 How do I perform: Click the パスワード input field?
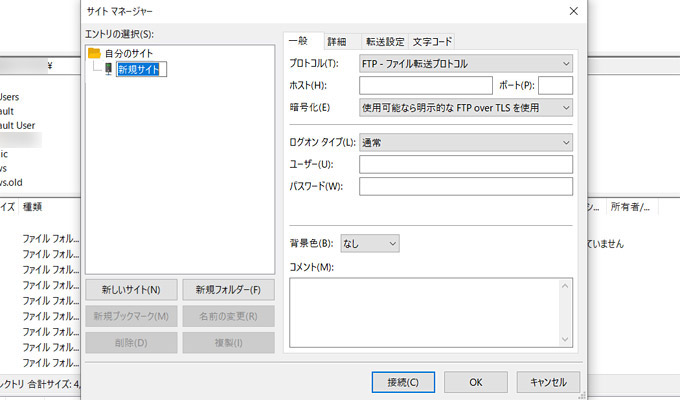pyautogui.click(x=466, y=187)
